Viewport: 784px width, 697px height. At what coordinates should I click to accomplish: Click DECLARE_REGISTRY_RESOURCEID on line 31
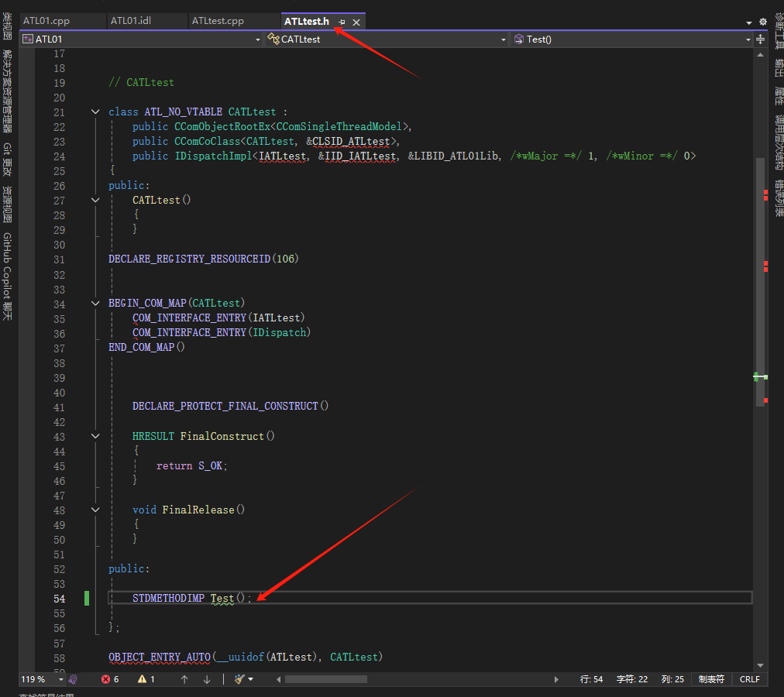tap(190, 259)
